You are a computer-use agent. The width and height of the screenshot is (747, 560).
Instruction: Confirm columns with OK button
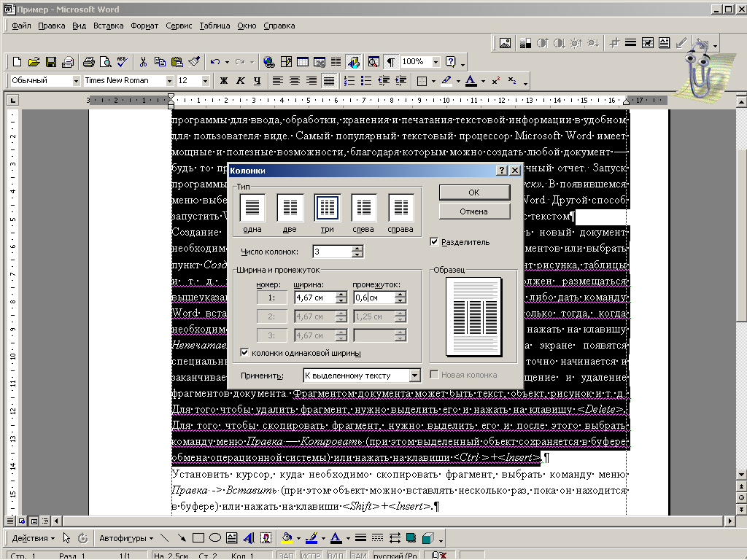[474, 192]
